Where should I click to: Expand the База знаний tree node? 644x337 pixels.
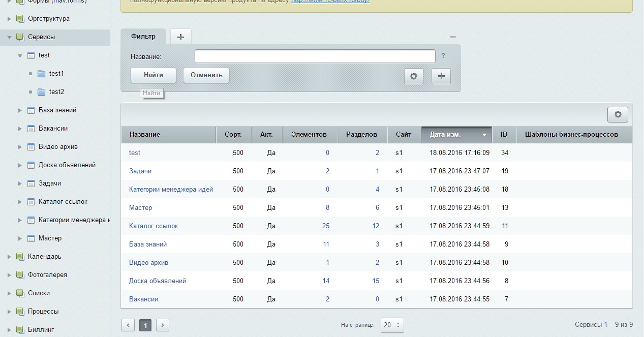[x=20, y=110]
